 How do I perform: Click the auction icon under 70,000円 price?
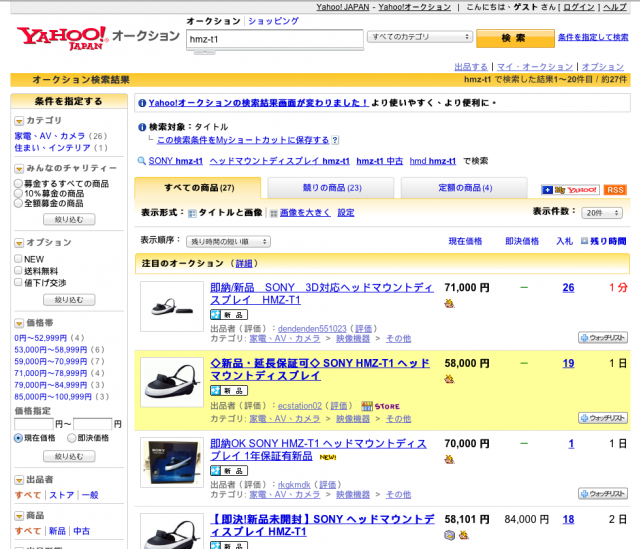(x=449, y=460)
